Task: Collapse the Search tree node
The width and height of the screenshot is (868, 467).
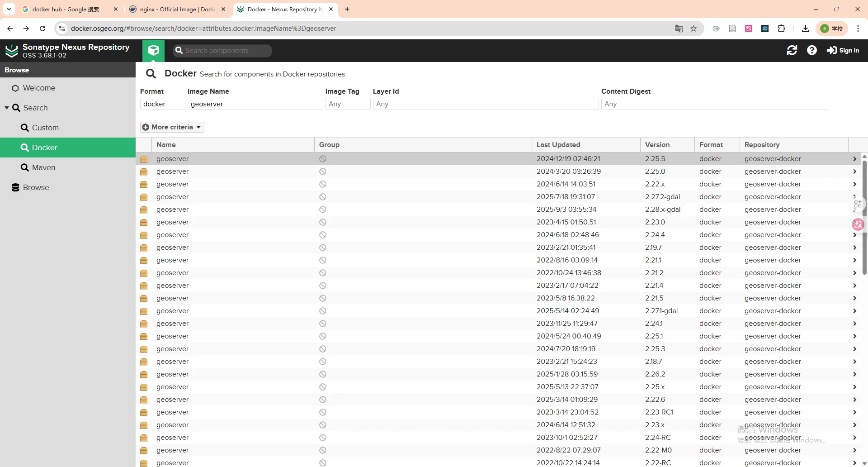Action: click(x=7, y=108)
